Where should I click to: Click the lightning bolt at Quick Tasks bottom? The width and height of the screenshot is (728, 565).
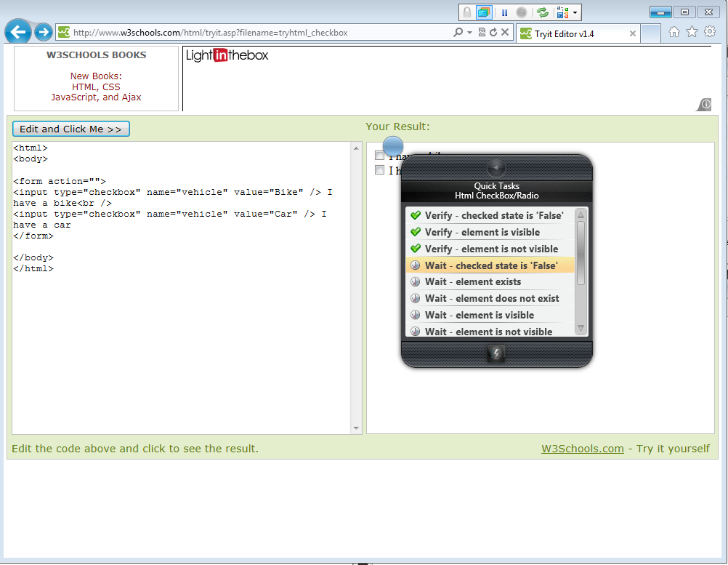point(496,354)
